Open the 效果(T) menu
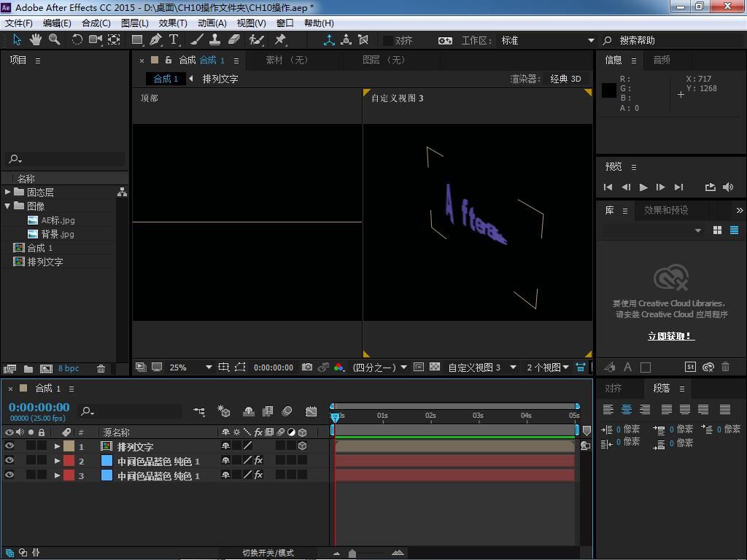This screenshot has height=560, width=747. tap(172, 23)
